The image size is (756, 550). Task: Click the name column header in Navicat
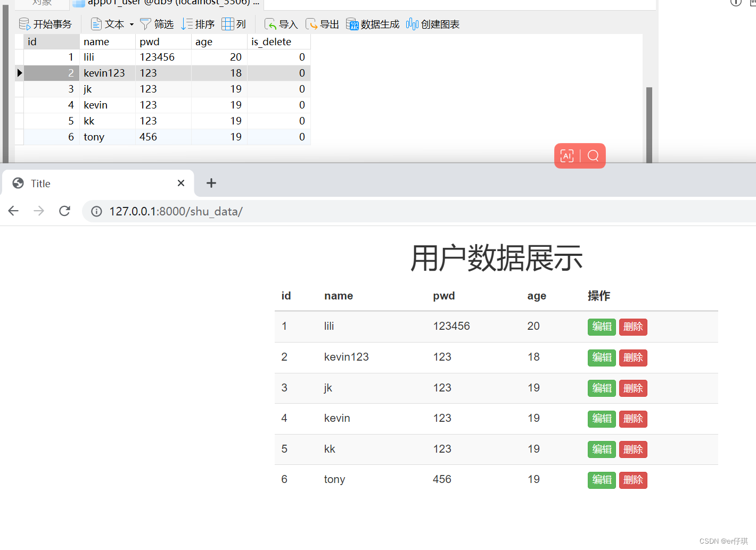tap(108, 41)
